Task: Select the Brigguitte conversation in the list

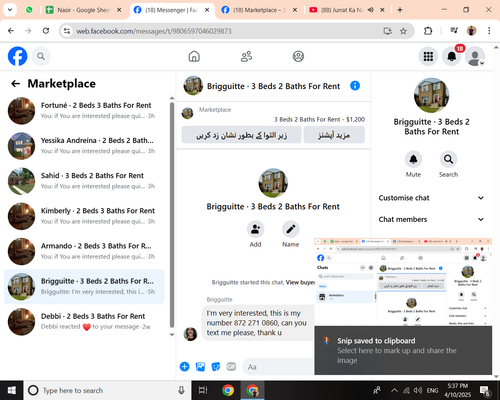Action: tap(84, 286)
